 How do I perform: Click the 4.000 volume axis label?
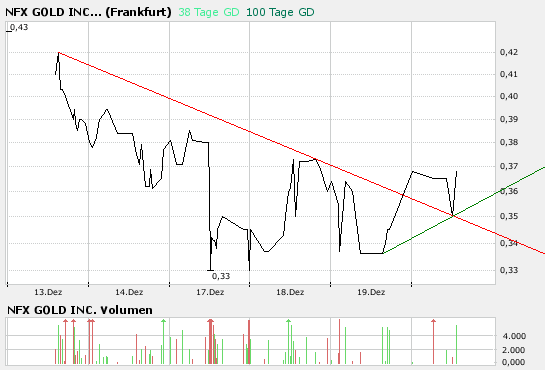(514, 336)
